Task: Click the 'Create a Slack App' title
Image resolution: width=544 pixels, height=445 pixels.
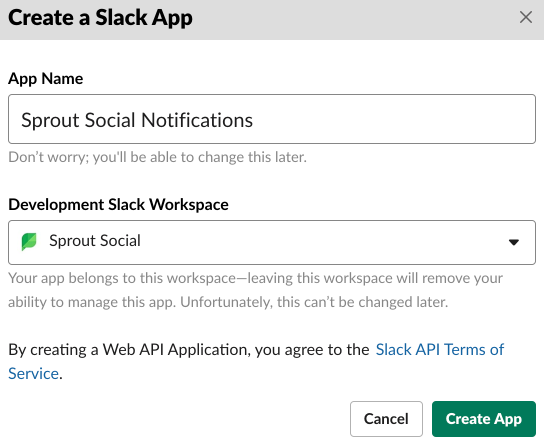Action: point(100,18)
